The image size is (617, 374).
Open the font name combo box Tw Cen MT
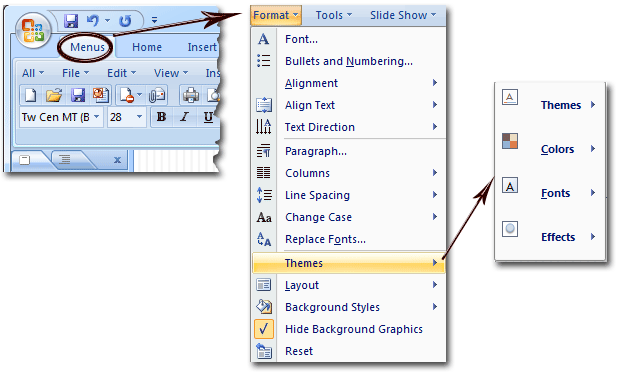pos(62,117)
